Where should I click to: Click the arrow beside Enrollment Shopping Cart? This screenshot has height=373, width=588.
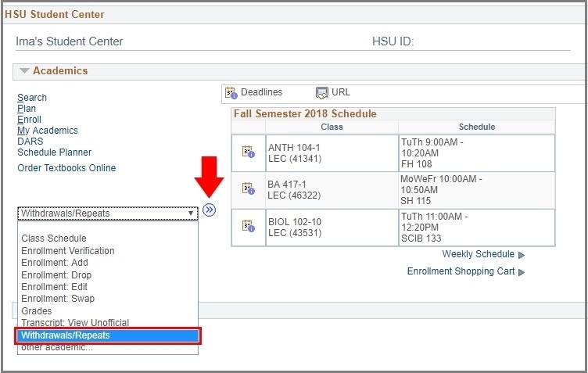[522, 272]
